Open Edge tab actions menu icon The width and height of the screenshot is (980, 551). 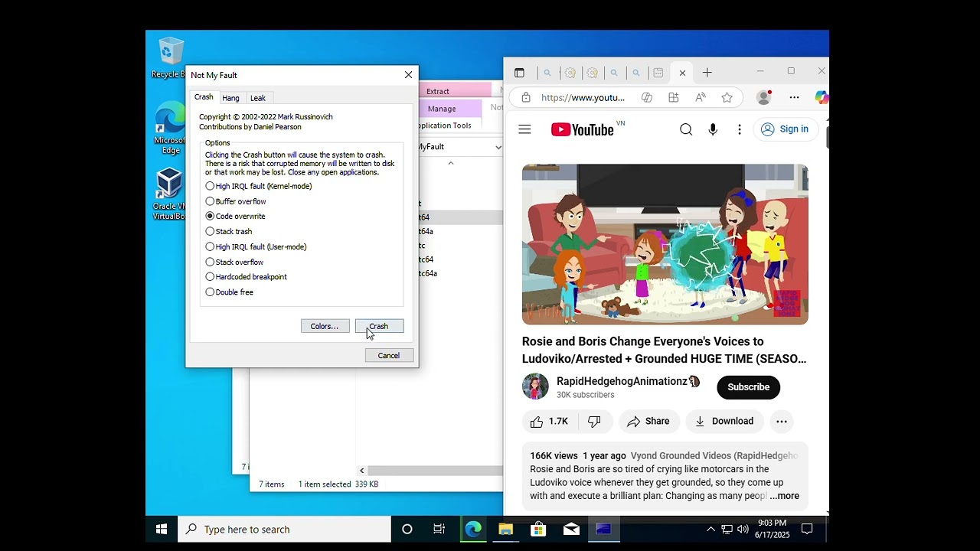[x=519, y=73]
